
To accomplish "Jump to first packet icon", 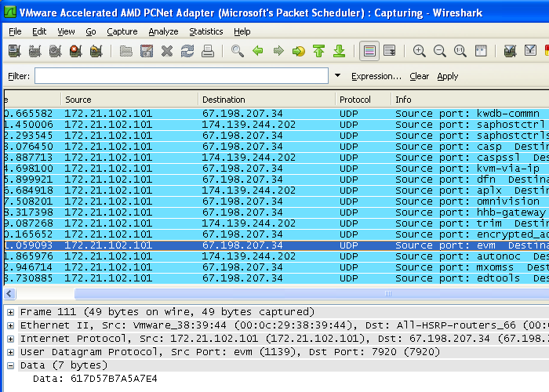I will pyautogui.click(x=319, y=51).
